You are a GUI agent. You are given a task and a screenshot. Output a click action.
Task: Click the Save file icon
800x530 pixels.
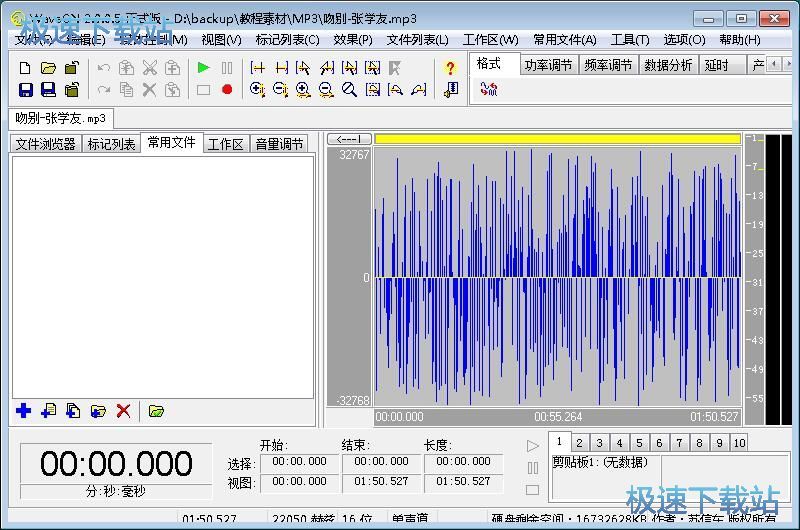[26, 90]
